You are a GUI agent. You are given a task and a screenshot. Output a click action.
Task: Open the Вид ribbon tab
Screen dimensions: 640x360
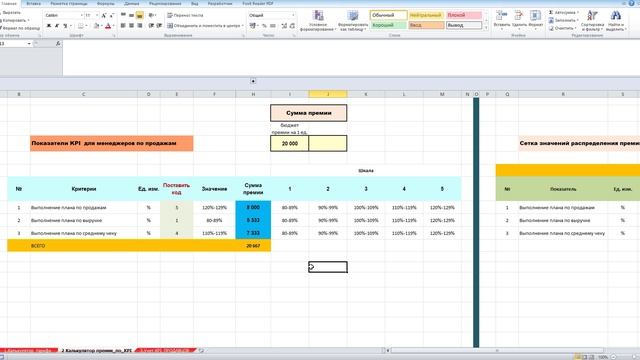tap(195, 3)
